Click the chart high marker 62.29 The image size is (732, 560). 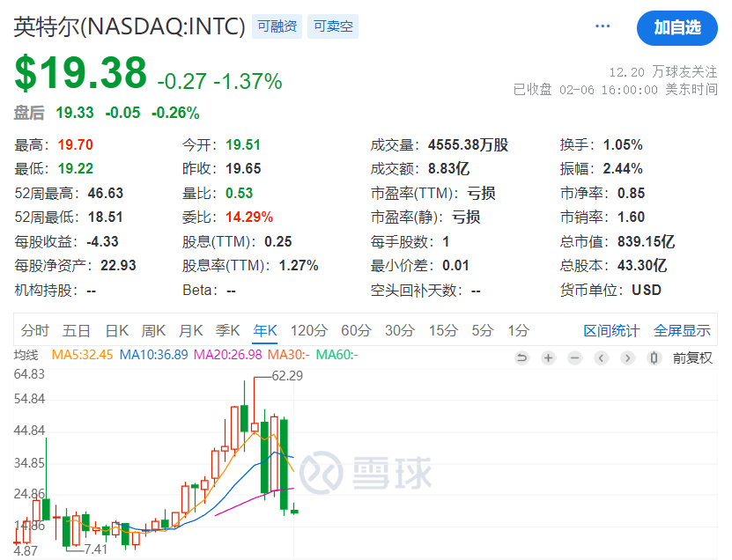coord(287,376)
